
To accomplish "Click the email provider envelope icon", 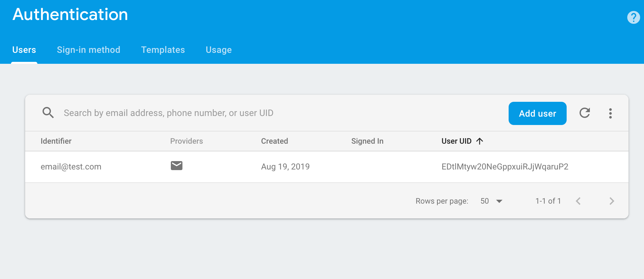I will [x=177, y=166].
